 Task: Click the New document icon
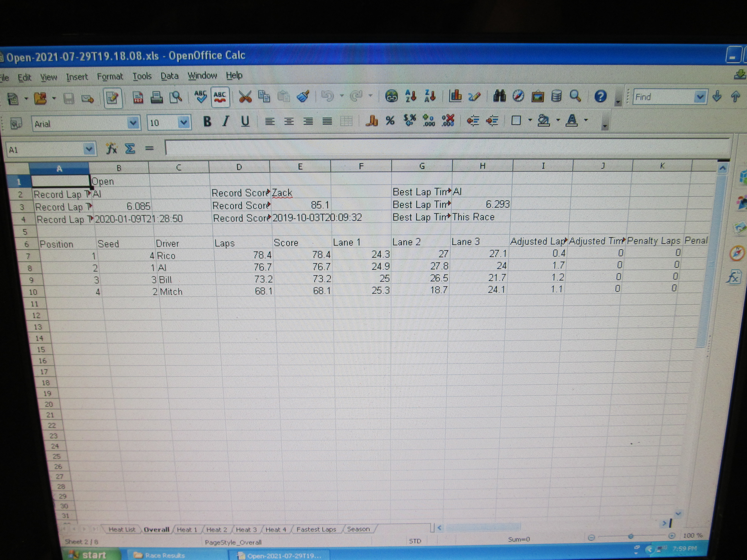[x=13, y=99]
